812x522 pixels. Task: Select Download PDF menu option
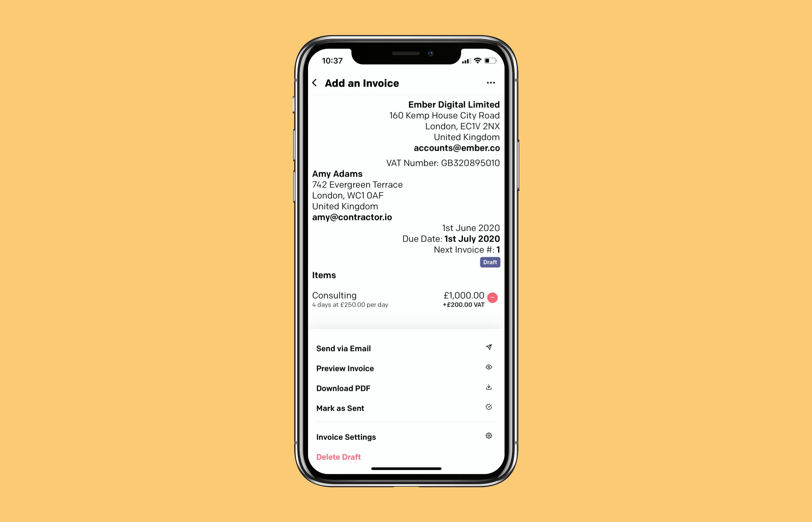point(406,388)
